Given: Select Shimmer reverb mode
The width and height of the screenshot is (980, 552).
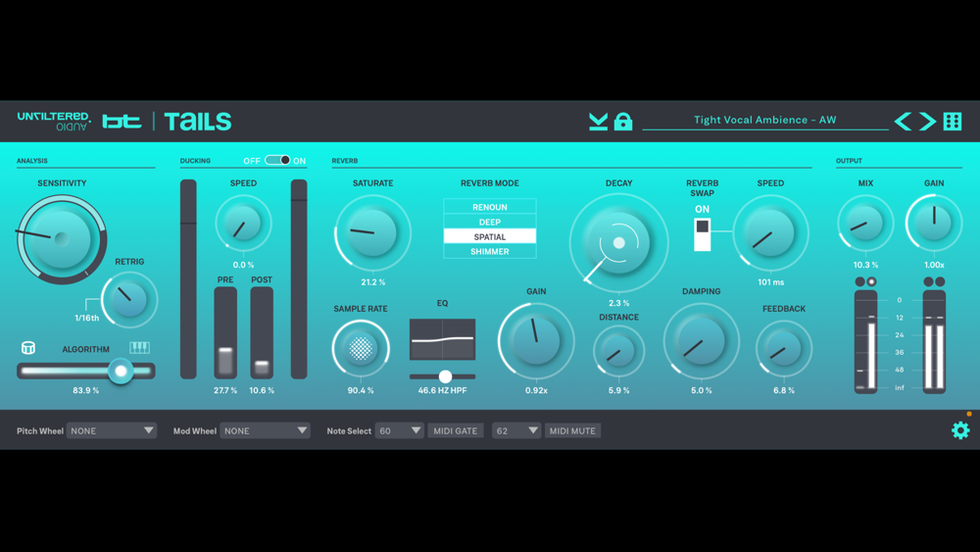Looking at the screenshot, I should [490, 251].
